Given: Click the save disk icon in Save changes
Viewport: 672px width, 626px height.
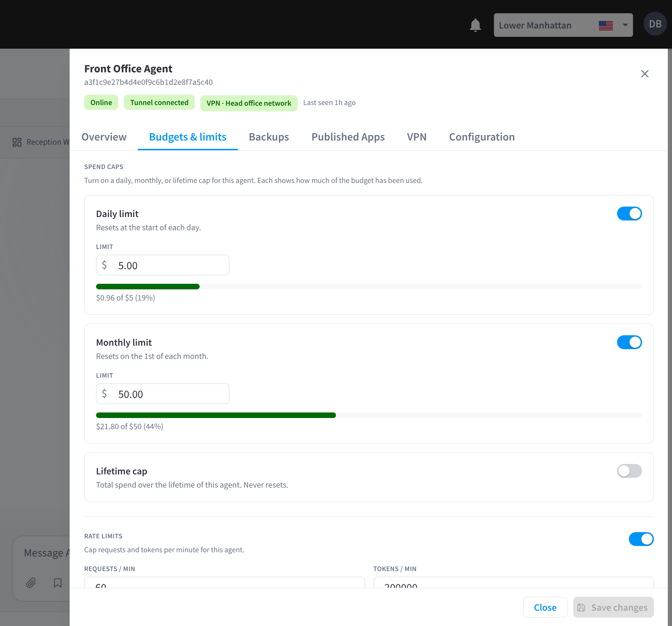Looking at the screenshot, I should (x=581, y=608).
